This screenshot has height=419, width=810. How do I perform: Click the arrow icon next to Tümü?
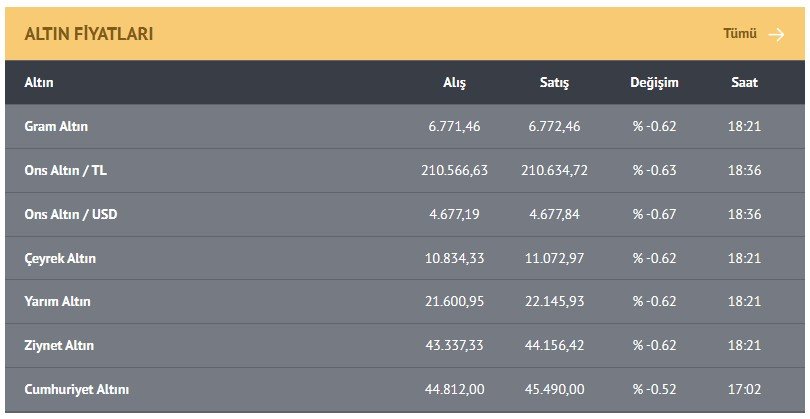click(776, 34)
